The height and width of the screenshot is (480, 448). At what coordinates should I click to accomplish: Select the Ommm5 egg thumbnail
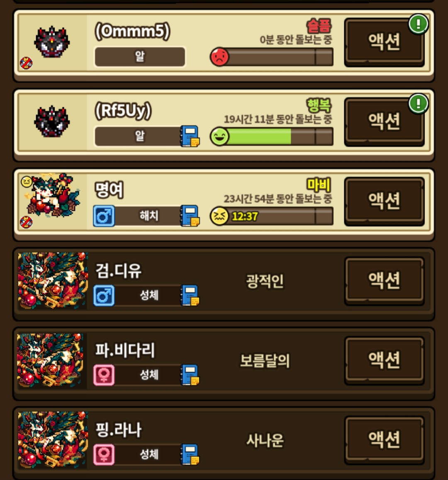pyautogui.click(x=52, y=42)
